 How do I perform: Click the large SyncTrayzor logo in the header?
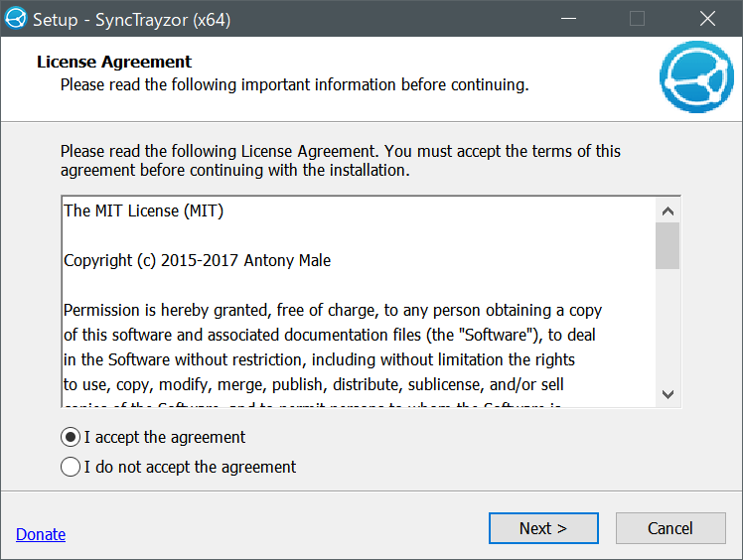696,76
